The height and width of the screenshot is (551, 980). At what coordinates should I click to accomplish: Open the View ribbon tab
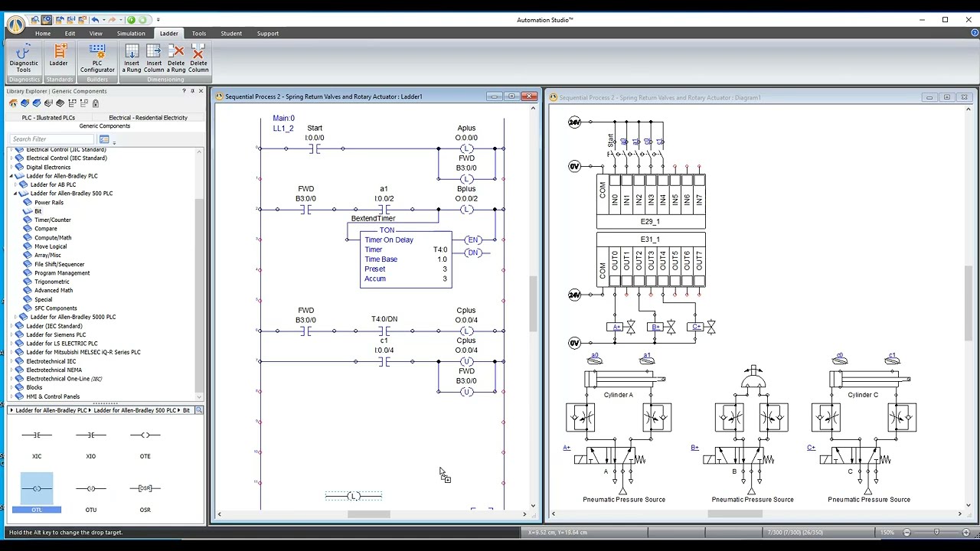click(x=96, y=34)
